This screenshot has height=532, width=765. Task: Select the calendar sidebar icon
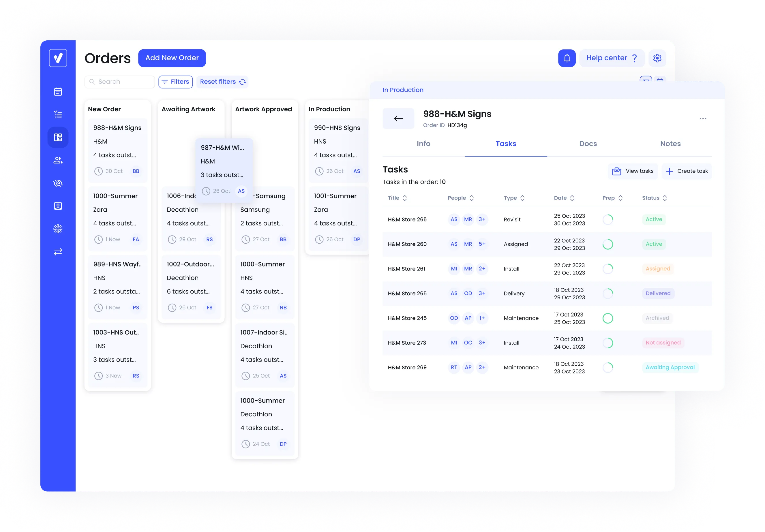pyautogui.click(x=58, y=92)
